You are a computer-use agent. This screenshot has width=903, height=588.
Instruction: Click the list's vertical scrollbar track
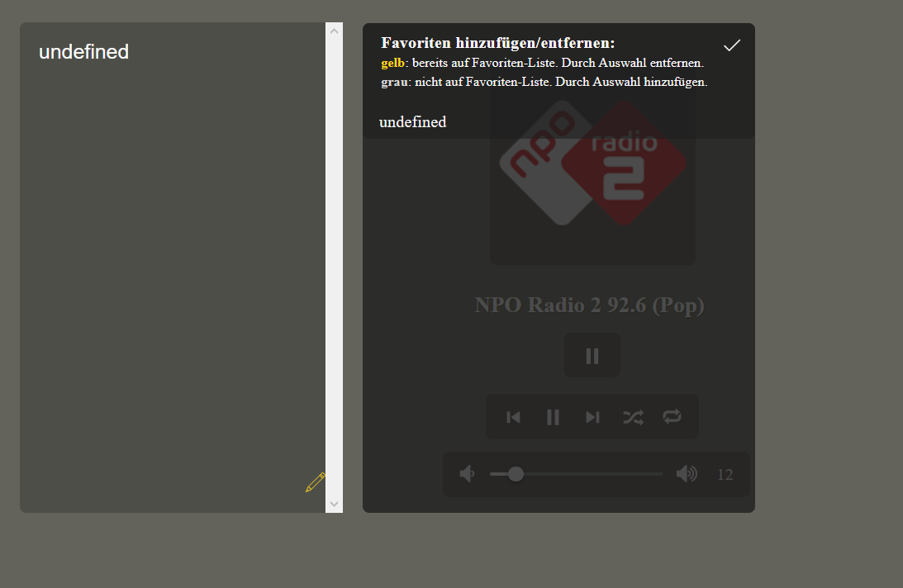click(334, 264)
